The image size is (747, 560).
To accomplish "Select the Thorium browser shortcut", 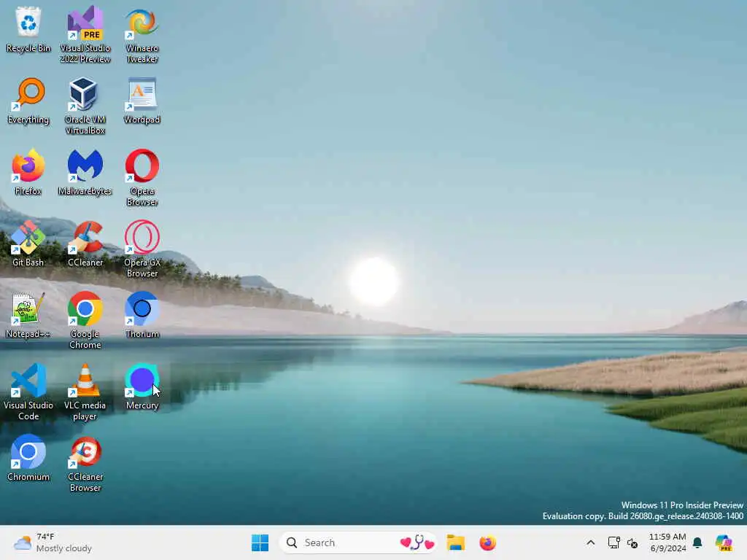I will pyautogui.click(x=142, y=316).
